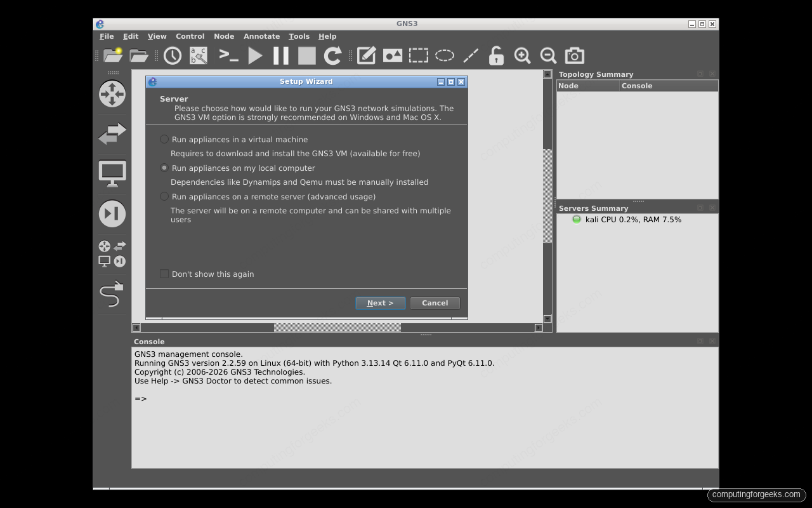Start all nodes with play icon
This screenshot has height=508, width=812.
pyautogui.click(x=255, y=55)
